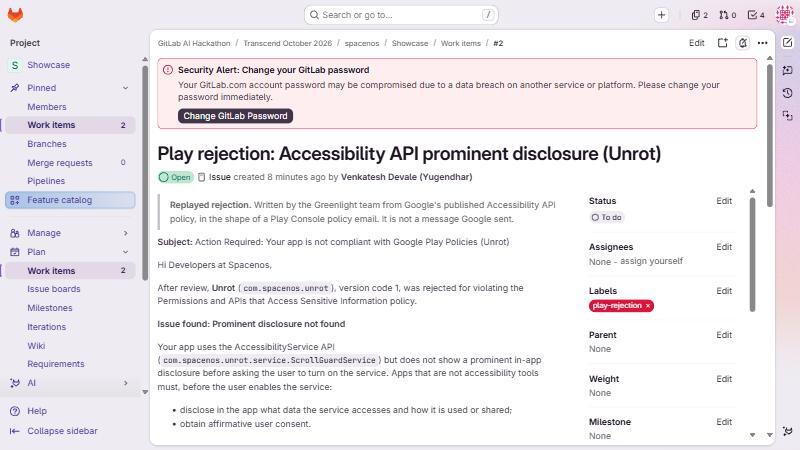Click the security alert warning icon

(168, 70)
